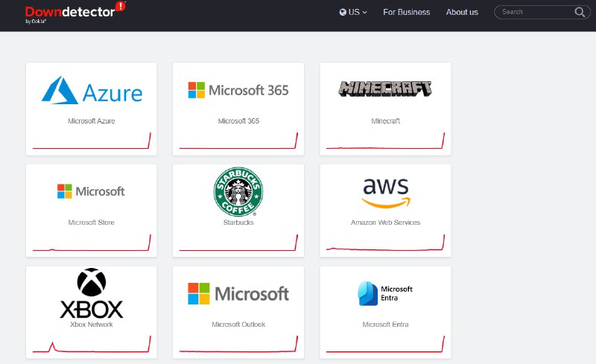Click the aws logo
This screenshot has width=596, height=364.
coord(386,193)
